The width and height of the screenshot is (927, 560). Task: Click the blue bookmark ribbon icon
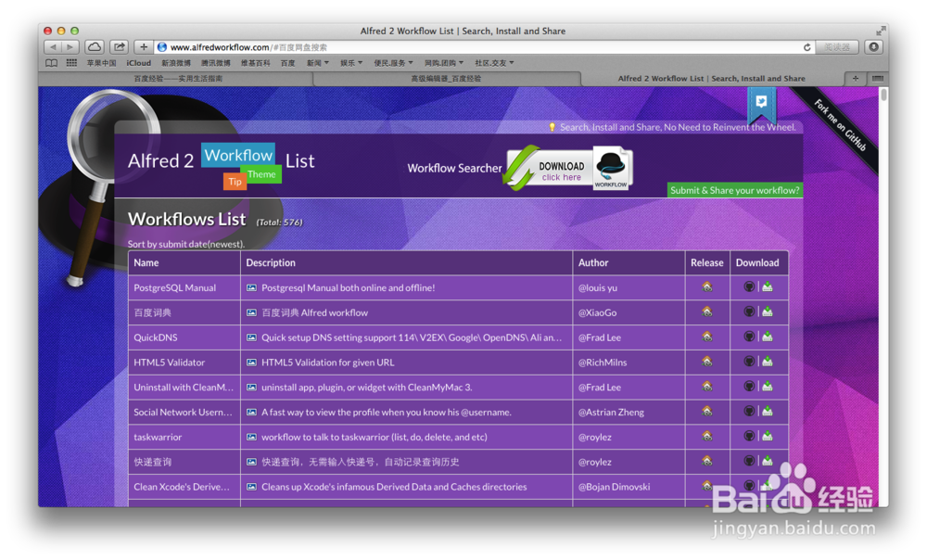[x=761, y=105]
